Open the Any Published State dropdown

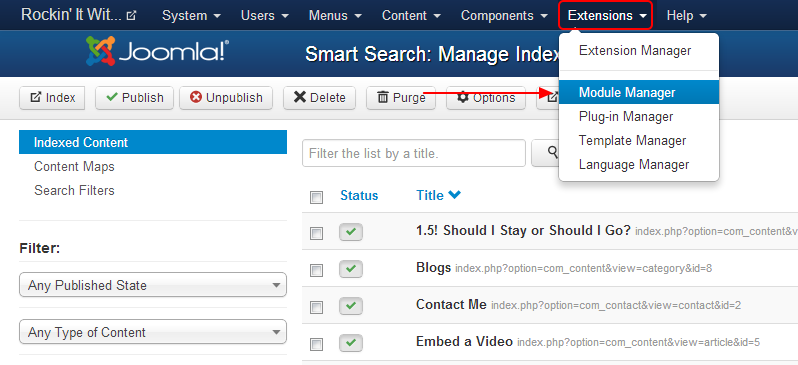tap(153, 285)
